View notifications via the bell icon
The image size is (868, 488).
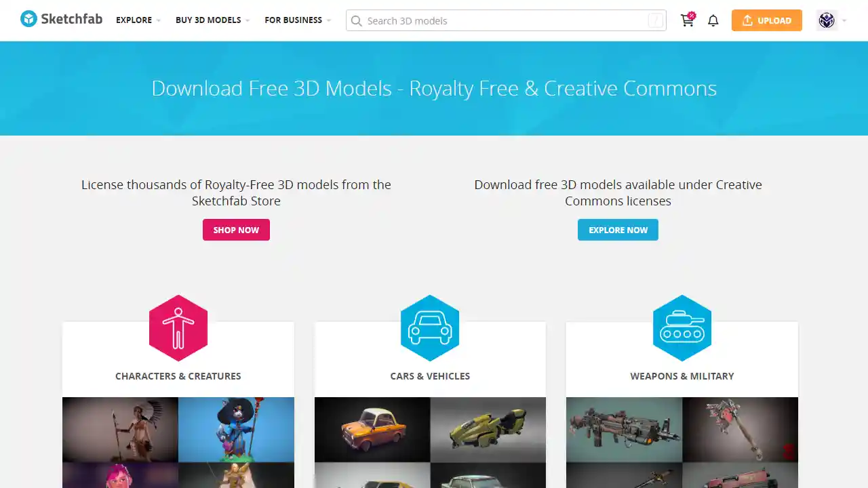pyautogui.click(x=713, y=20)
